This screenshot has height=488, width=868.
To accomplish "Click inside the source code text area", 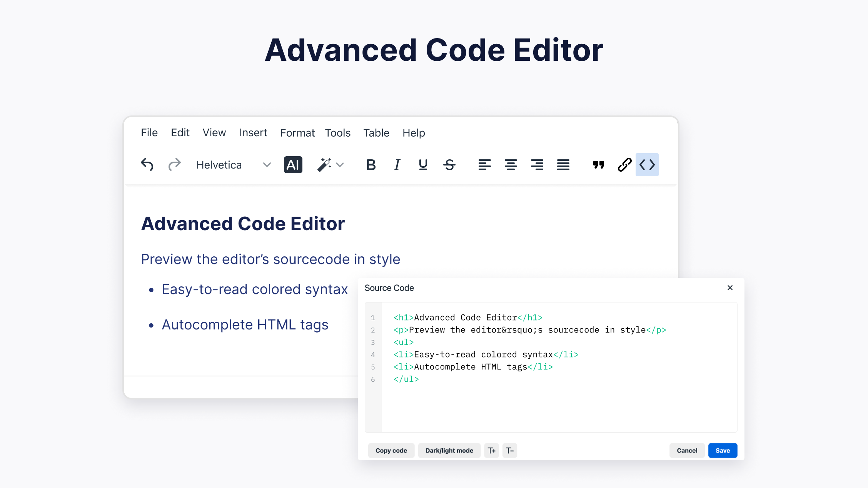I will [558, 404].
